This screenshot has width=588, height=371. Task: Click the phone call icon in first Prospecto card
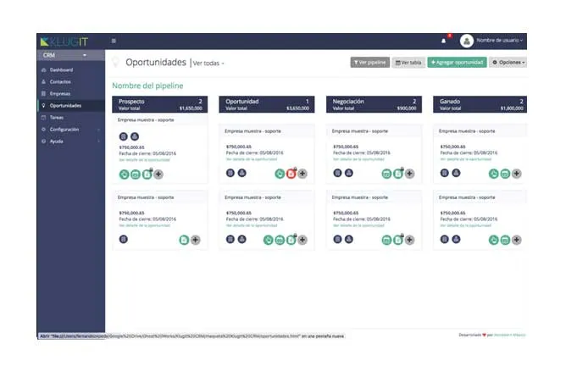(x=125, y=174)
